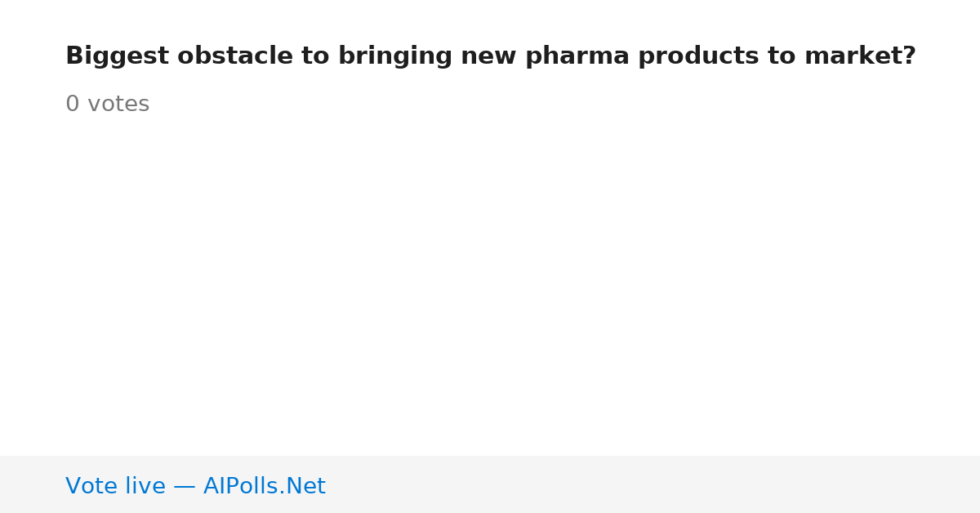The height and width of the screenshot is (513, 980).
Task: Click the 'Vote live' text in footer
Action: click(115, 486)
